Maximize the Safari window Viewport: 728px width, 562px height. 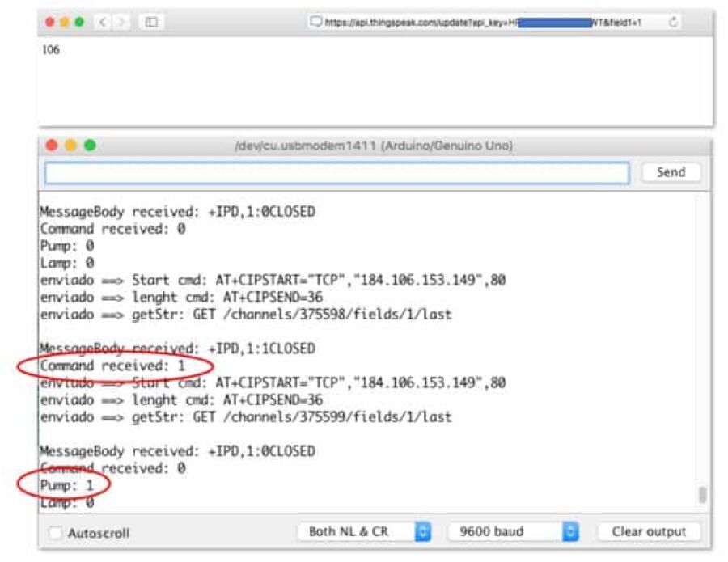79,23
